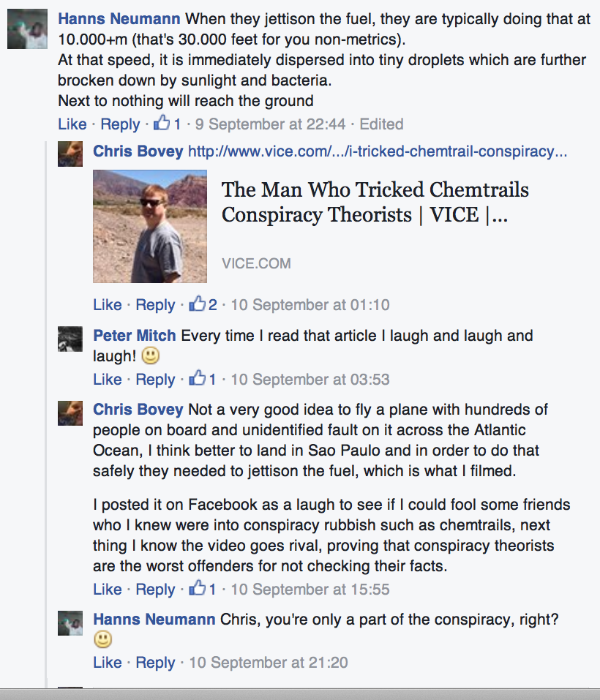Reply to Hanns Neumann's jettison fuel comment
Image resolution: width=600 pixels, height=700 pixels.
click(120, 124)
